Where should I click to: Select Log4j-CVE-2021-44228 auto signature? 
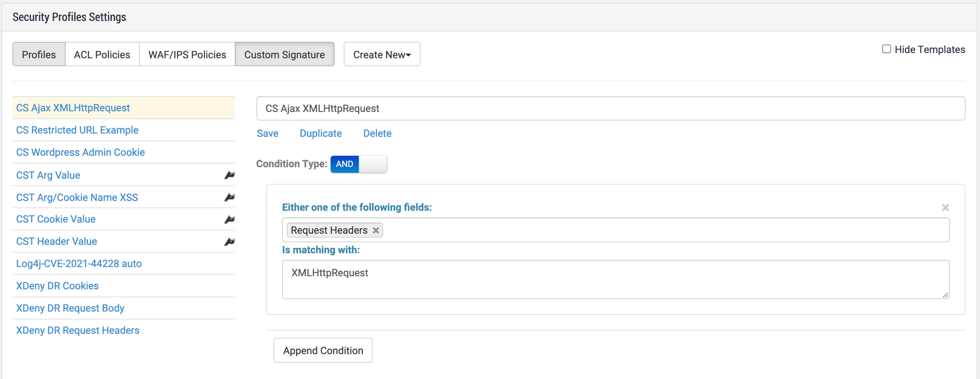(79, 263)
